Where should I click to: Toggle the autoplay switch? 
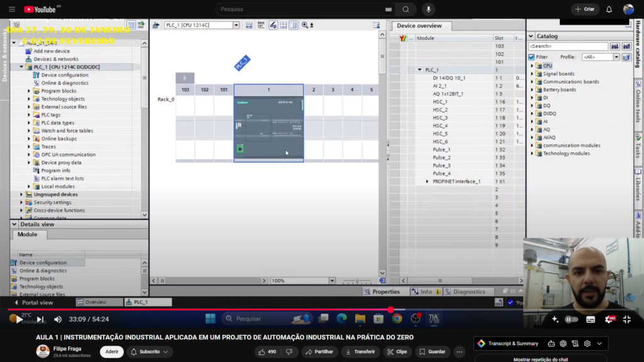[x=571, y=319]
